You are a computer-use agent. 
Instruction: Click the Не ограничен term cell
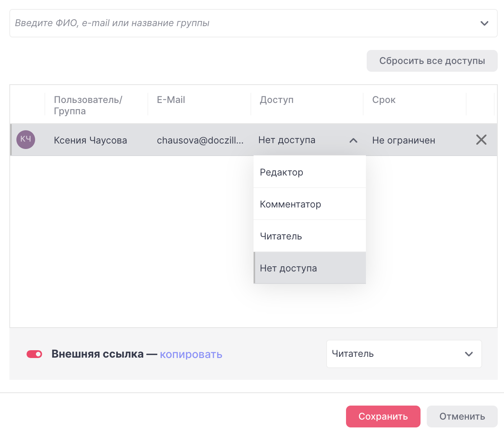403,140
